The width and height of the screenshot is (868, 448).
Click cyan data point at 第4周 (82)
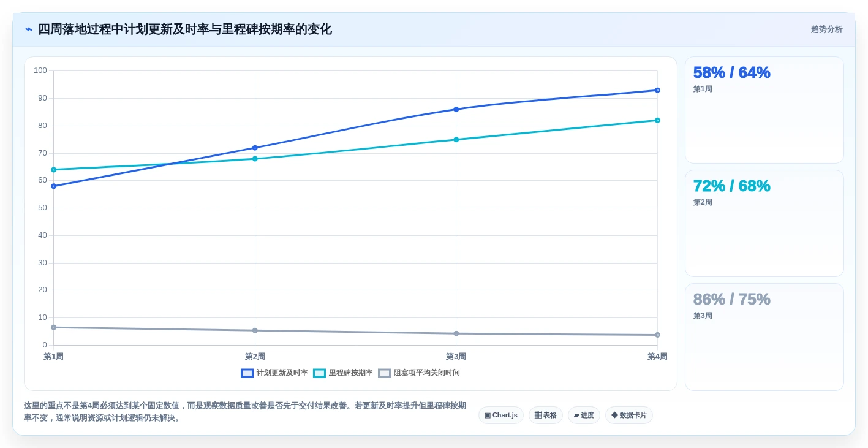tap(657, 120)
